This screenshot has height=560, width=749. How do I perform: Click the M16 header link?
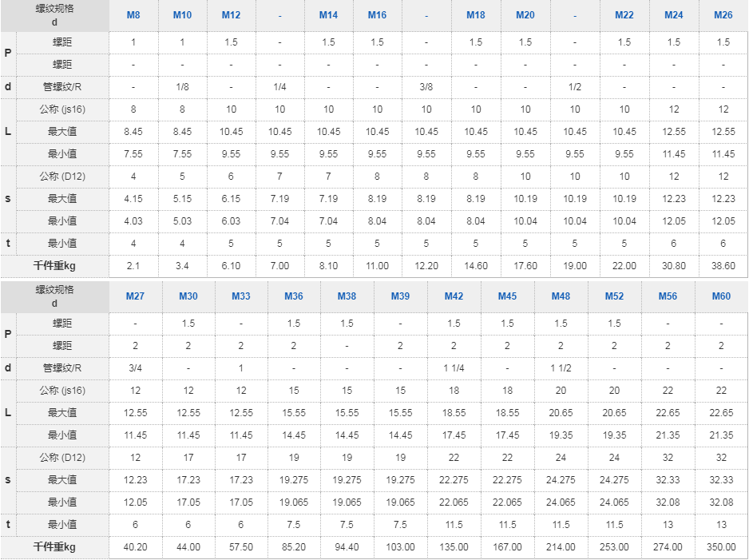377,15
